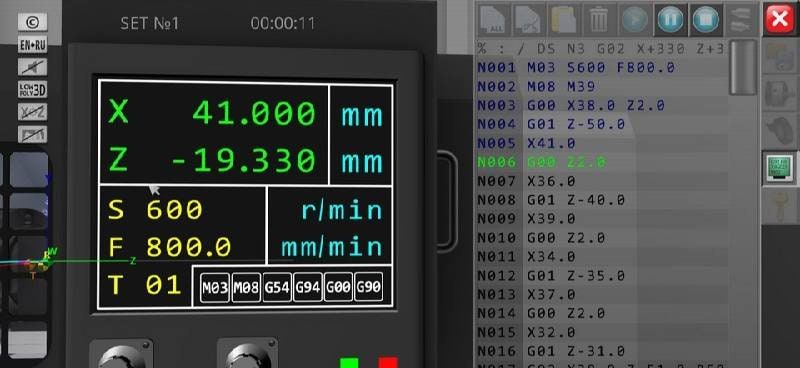
Task: Click the SET №1 label
Action: point(149,23)
